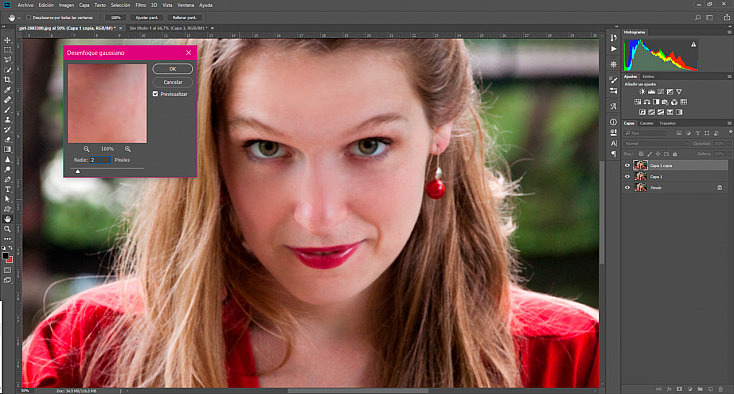Select the Eyedropper tool

pyautogui.click(x=7, y=90)
